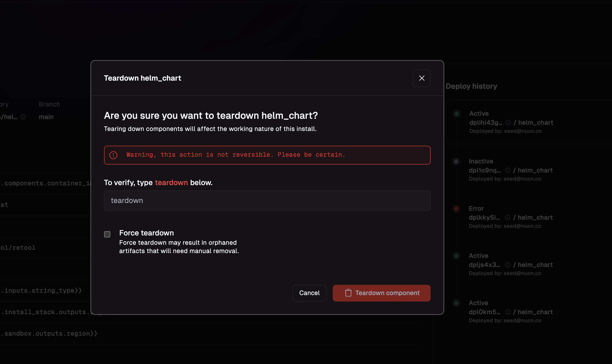
Task: Click the 'Deploy history' heading
Action: pos(471,86)
